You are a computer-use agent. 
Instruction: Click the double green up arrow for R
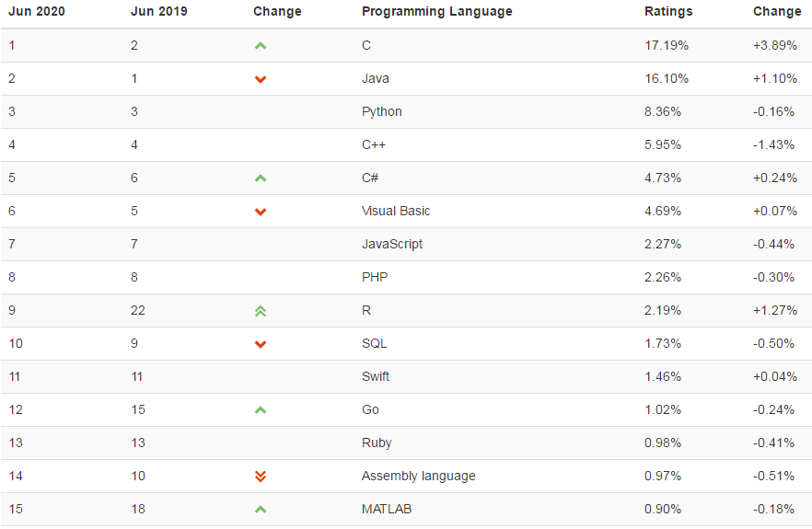(261, 311)
